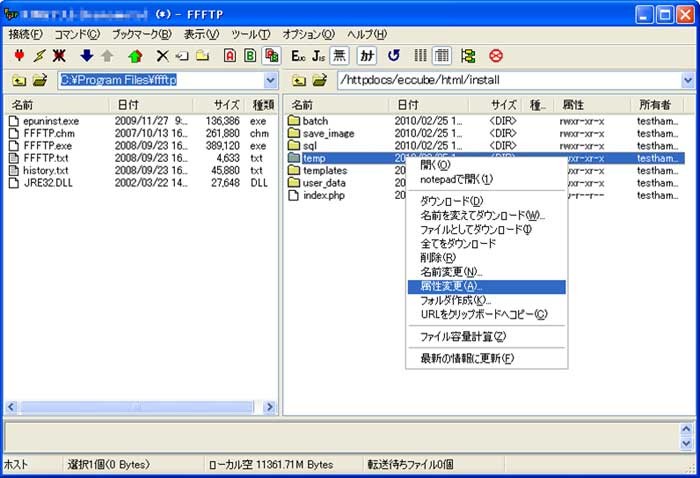Viewport: 700px width, 478px height.
Task: Open the ヘルプ(H) menu
Action: tap(367, 34)
